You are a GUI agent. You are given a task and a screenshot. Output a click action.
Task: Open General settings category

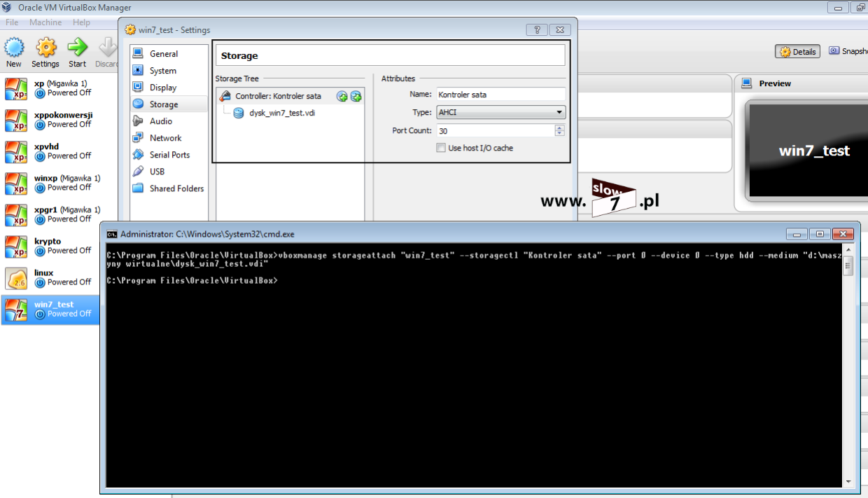click(169, 54)
